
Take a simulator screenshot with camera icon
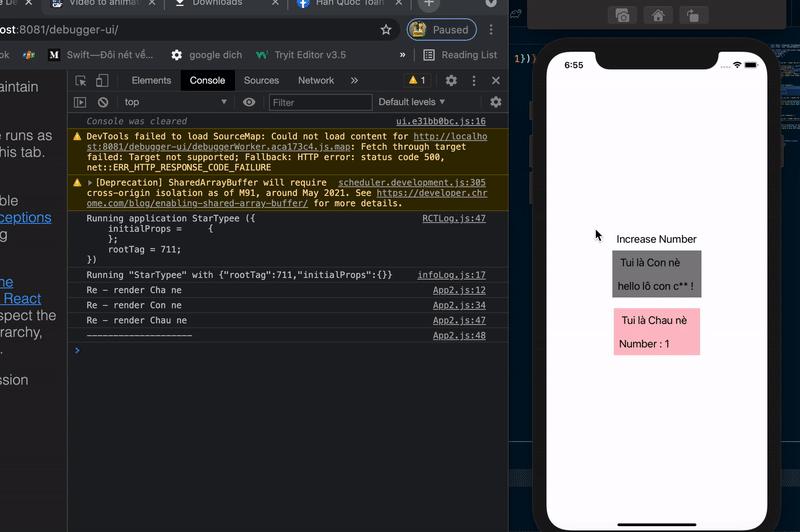pyautogui.click(x=622, y=15)
